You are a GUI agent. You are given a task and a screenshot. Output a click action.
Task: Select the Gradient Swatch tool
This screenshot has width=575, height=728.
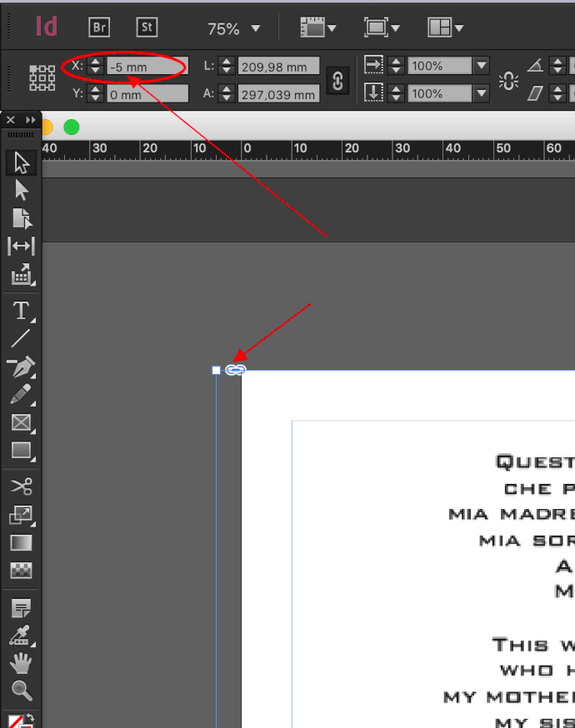22,542
